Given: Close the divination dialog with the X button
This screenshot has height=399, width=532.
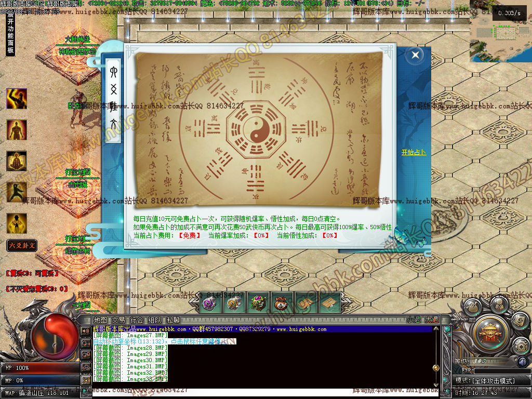Looking at the screenshot, I should click(x=415, y=55).
